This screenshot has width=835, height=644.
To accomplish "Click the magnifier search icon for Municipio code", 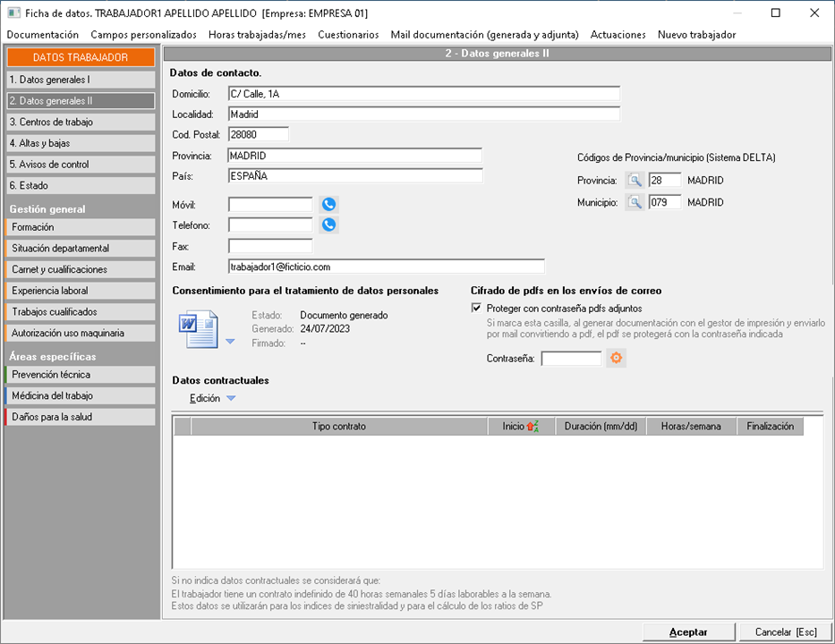I will [x=635, y=203].
